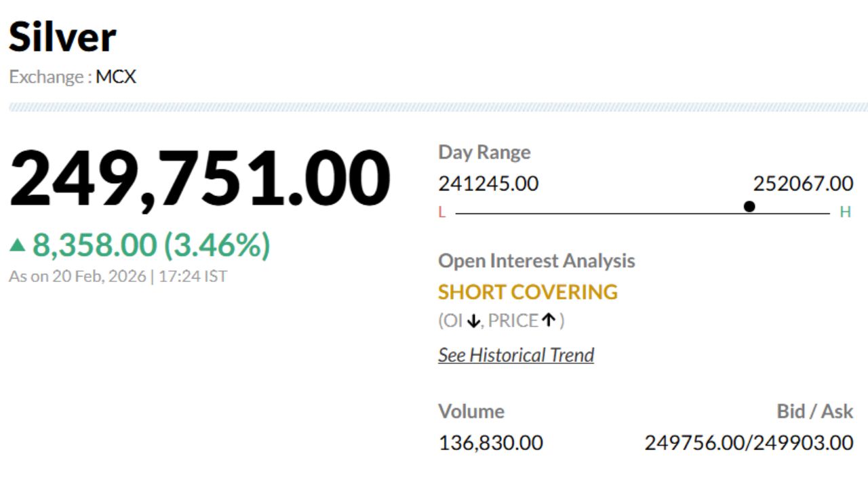Click the PRICE up arrow icon
Image resolution: width=868 pixels, height=488 pixels.
coord(549,321)
